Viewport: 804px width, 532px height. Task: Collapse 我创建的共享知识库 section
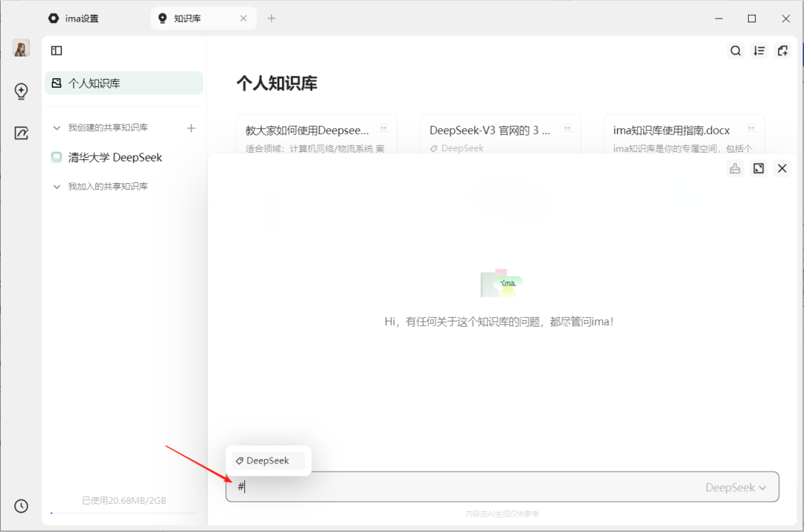[57, 128]
